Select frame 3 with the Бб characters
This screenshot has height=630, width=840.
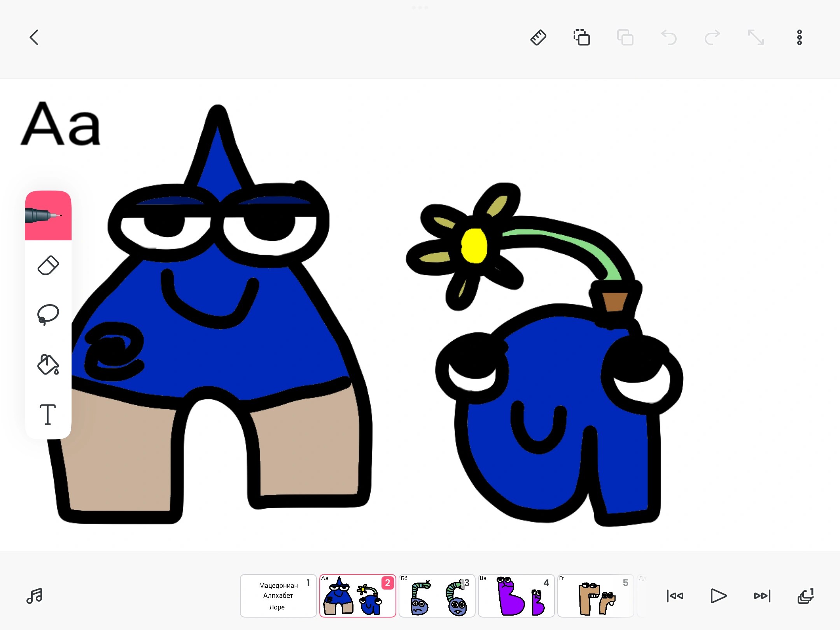tap(437, 596)
